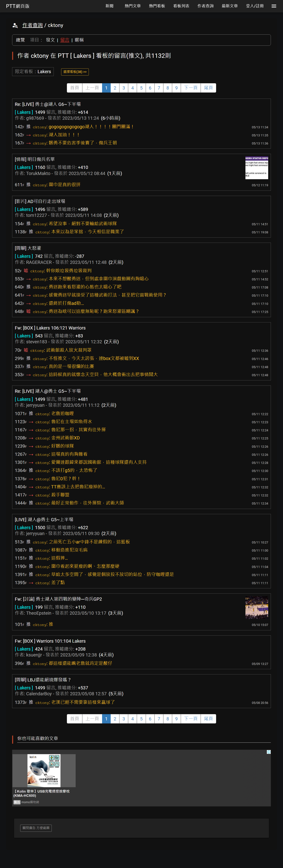The width and height of the screenshot is (283, 868).
Task: Select the 總覽 overview tab
Action: [x=21, y=40]
